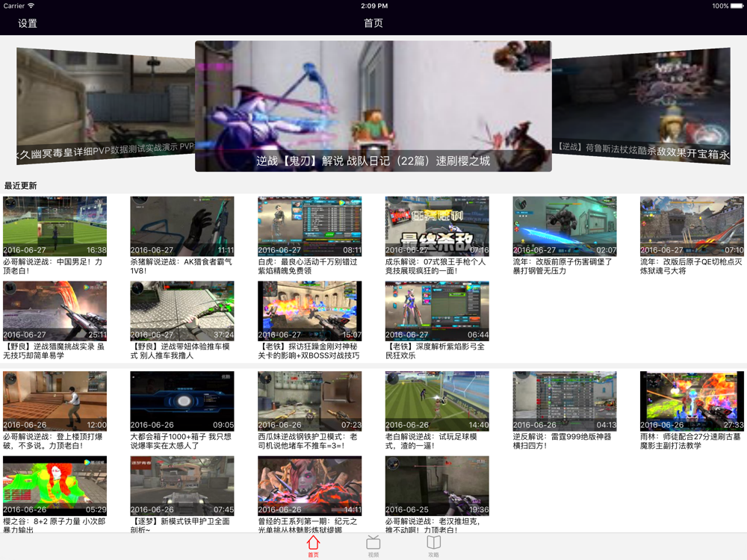Open right banner 荷鲁斯法杖炫酷杀敌效果
The height and width of the screenshot is (560, 747).
click(x=641, y=106)
